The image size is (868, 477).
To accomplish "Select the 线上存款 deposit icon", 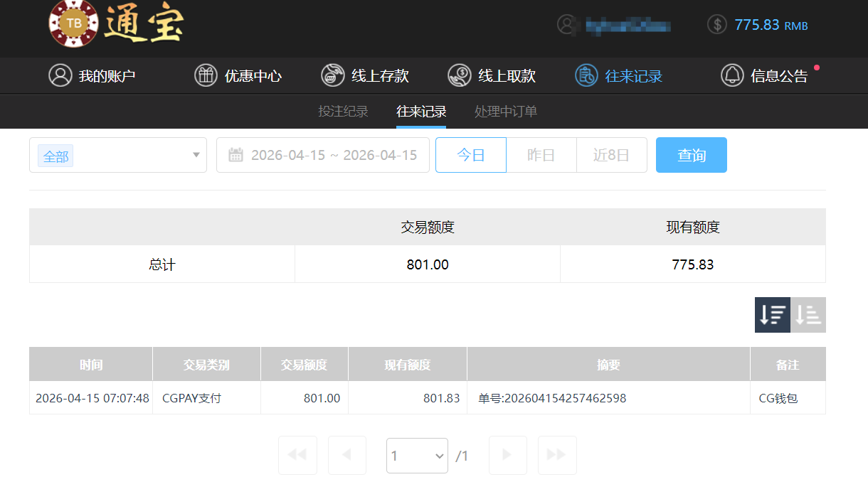I will pos(332,75).
